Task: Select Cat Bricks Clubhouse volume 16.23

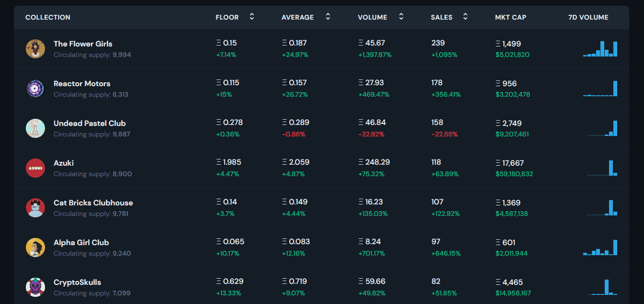Action: point(371,202)
